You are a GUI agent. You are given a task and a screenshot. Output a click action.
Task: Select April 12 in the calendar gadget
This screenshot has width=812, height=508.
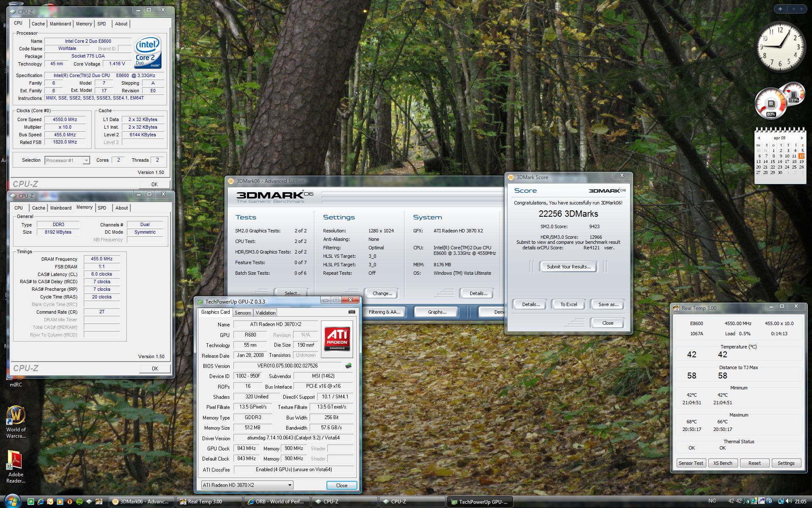(801, 156)
